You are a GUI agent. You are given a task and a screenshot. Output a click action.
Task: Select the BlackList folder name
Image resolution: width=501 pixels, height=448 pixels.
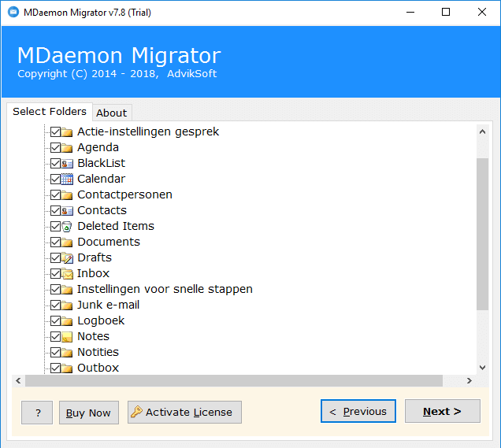tap(102, 163)
